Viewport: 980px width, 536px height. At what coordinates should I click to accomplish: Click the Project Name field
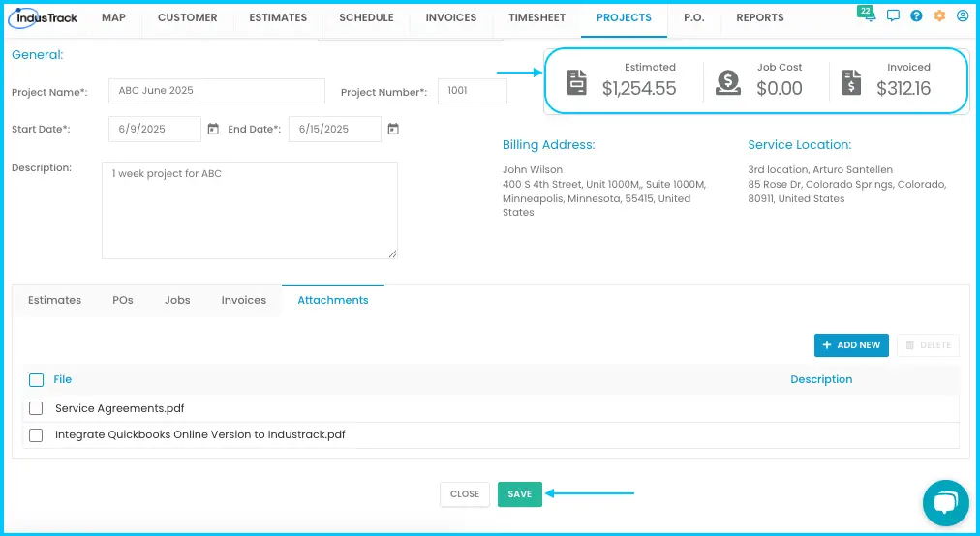[217, 91]
